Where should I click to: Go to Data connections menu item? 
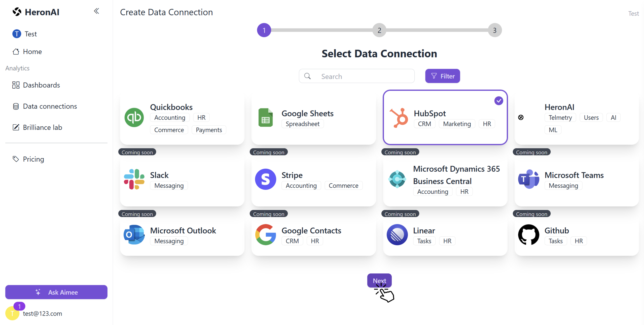pyautogui.click(x=45, y=106)
